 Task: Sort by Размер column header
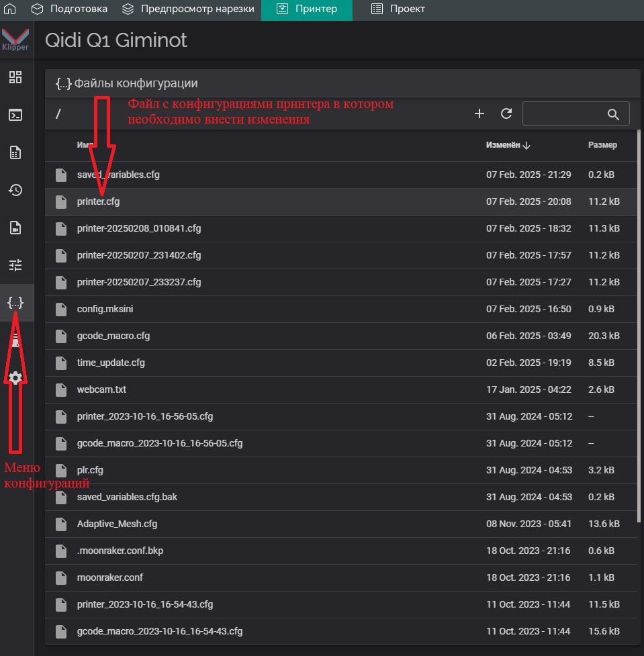602,145
